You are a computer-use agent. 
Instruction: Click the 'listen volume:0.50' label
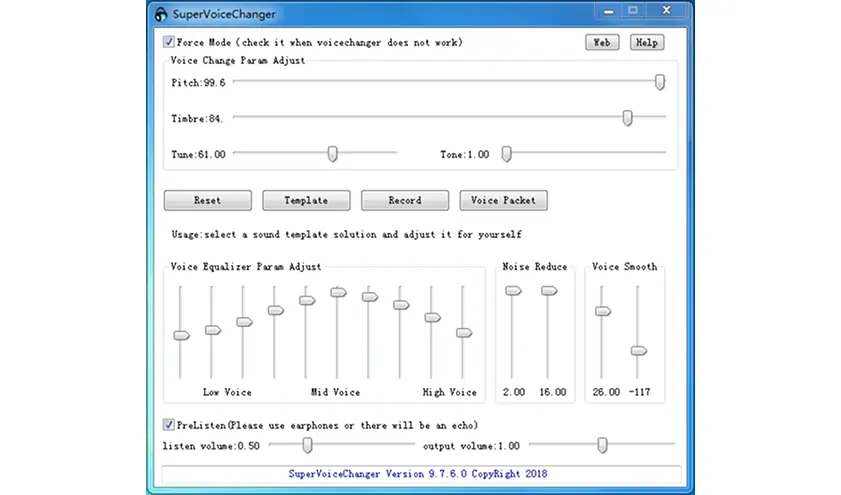(211, 446)
